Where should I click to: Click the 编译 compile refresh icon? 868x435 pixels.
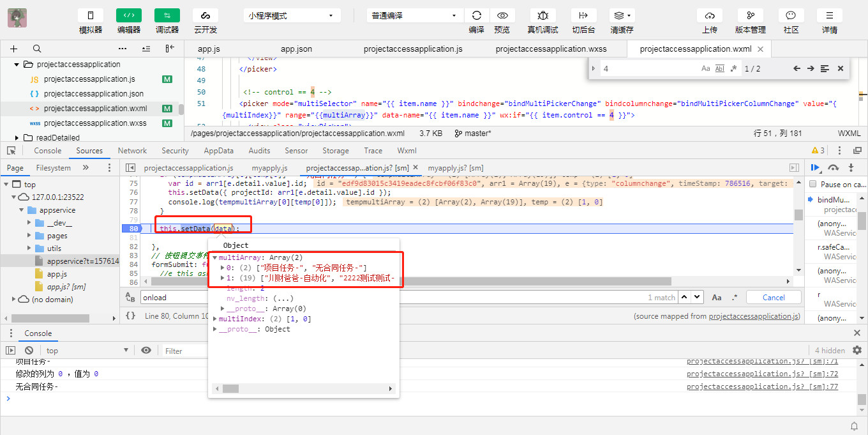476,15
